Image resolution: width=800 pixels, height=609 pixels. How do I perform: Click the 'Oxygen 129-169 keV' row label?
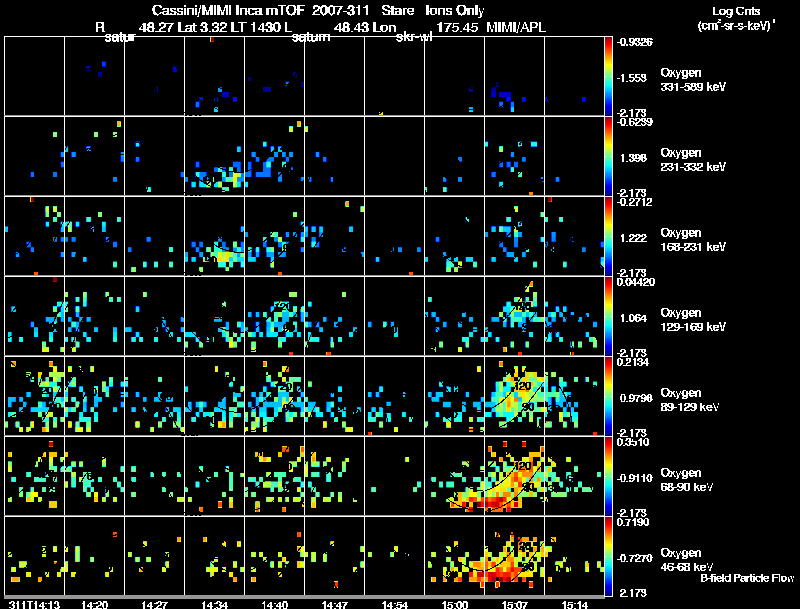tap(693, 320)
